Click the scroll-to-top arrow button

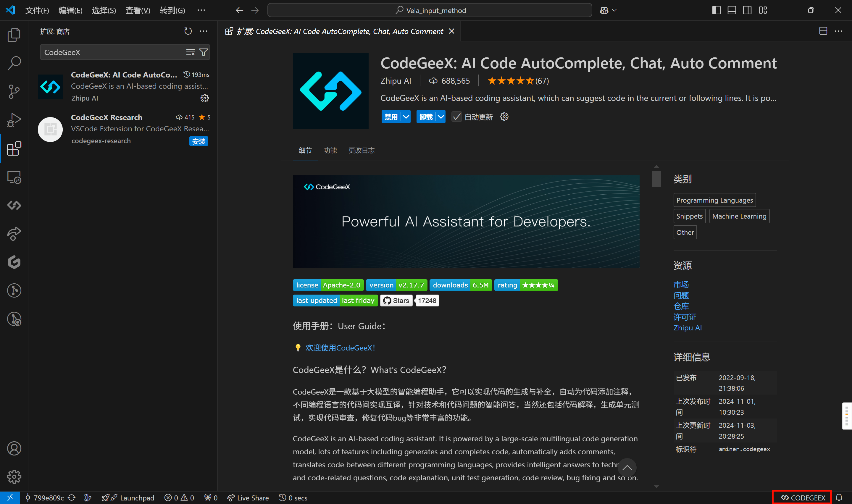pos(627,468)
